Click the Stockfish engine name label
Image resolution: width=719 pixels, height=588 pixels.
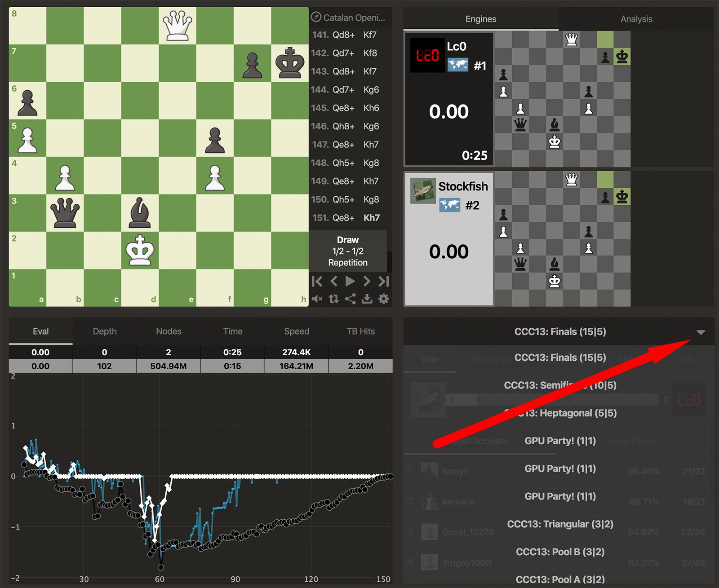pyautogui.click(x=463, y=186)
